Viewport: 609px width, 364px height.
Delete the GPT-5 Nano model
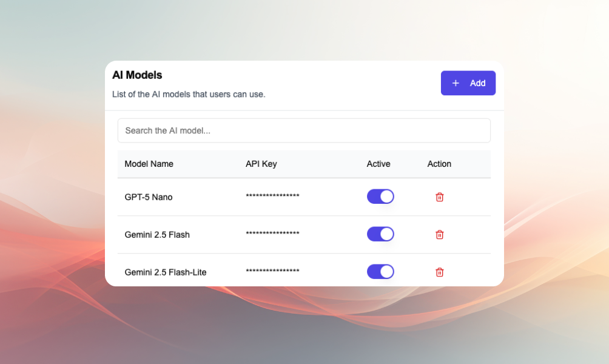[x=440, y=197]
